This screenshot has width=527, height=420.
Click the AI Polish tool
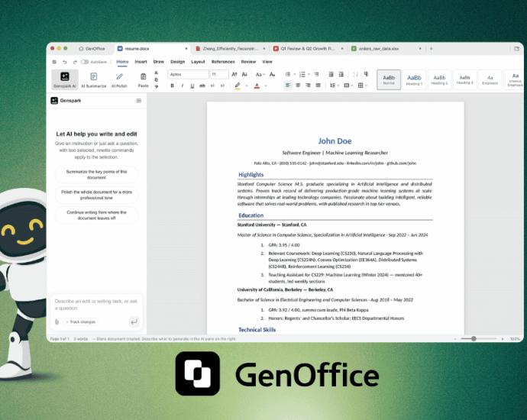coord(119,79)
